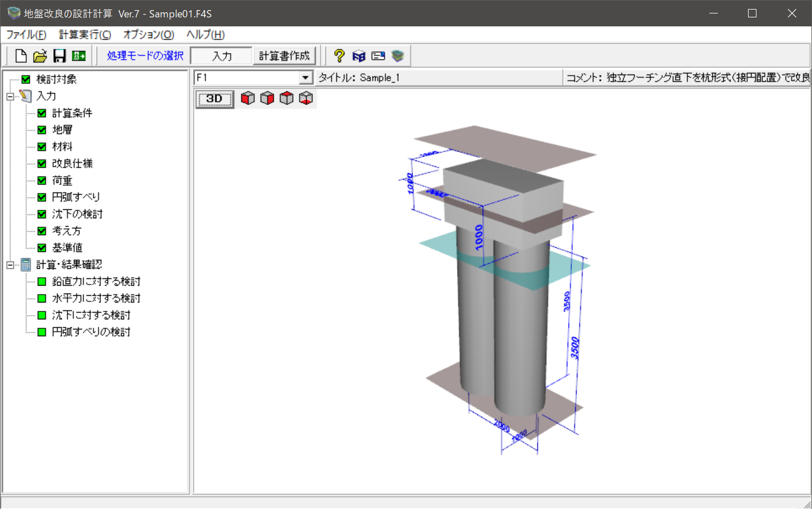The height and width of the screenshot is (509, 812).
Task: Click the layered ground product icon in the toolbar
Action: click(398, 56)
